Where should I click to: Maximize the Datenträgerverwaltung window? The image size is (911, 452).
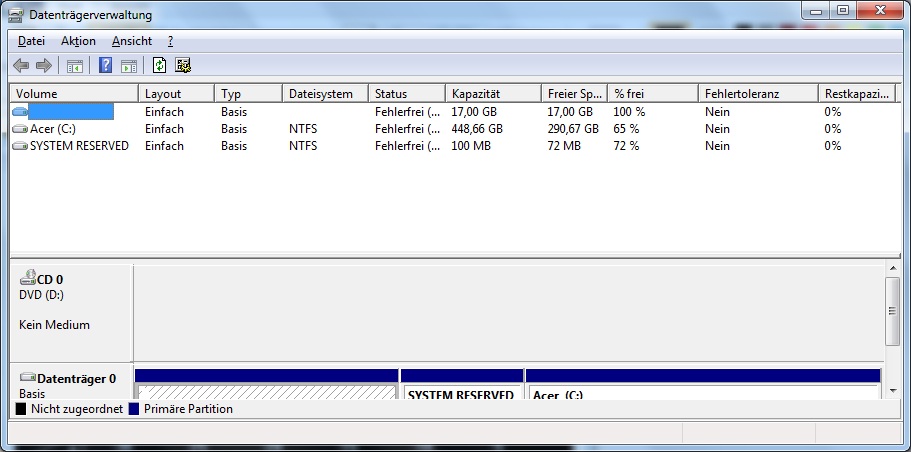843,11
